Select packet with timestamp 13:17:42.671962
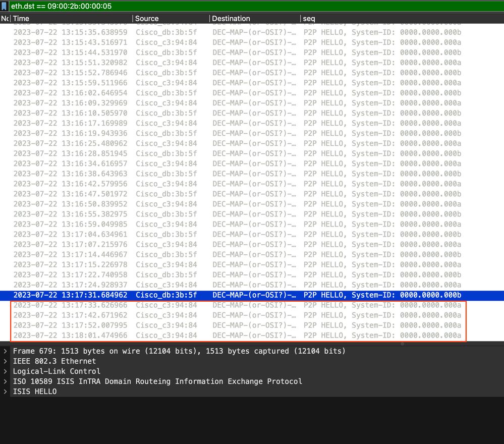Viewport: 504px width, 444px height. [252, 315]
